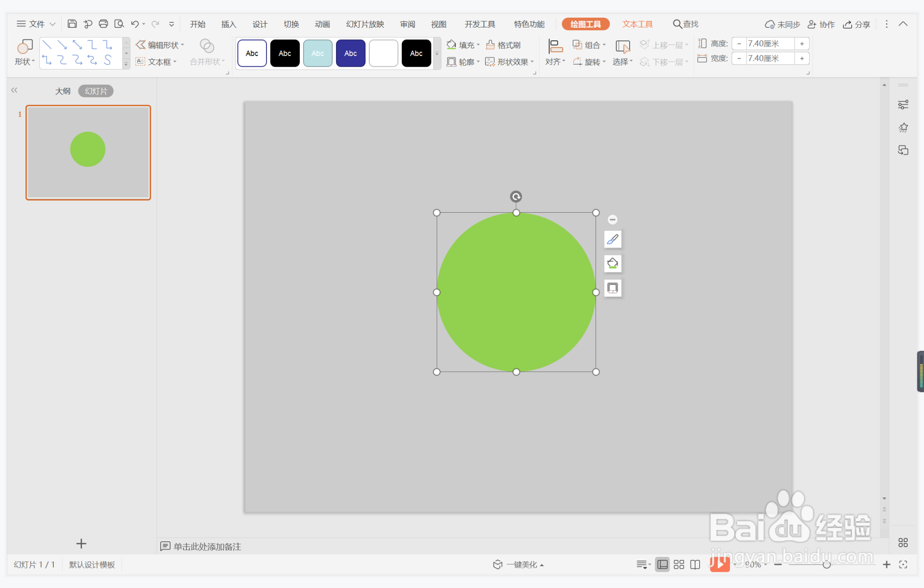924x588 pixels.
Task: Collapse the ribbon with the caret icon
Action: 903,24
